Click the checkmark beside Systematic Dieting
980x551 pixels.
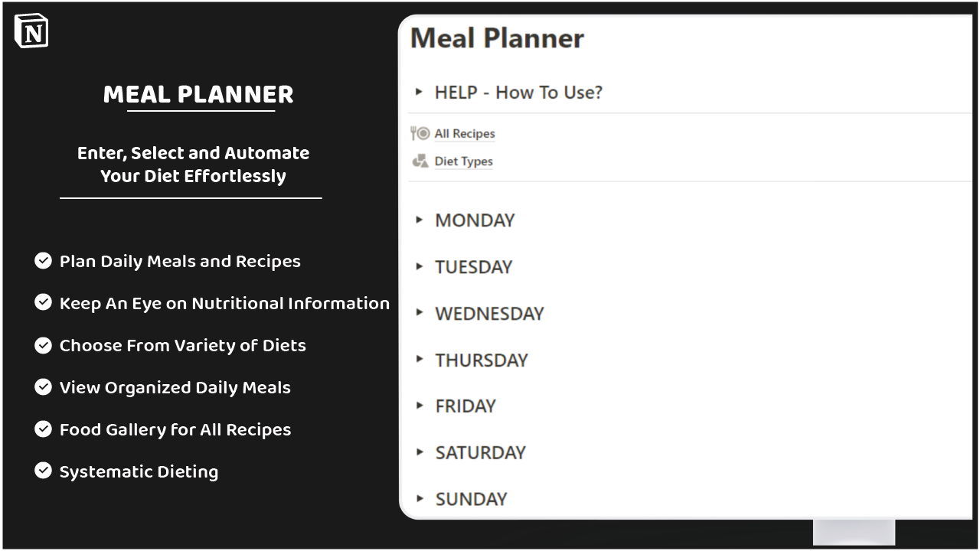(x=43, y=471)
